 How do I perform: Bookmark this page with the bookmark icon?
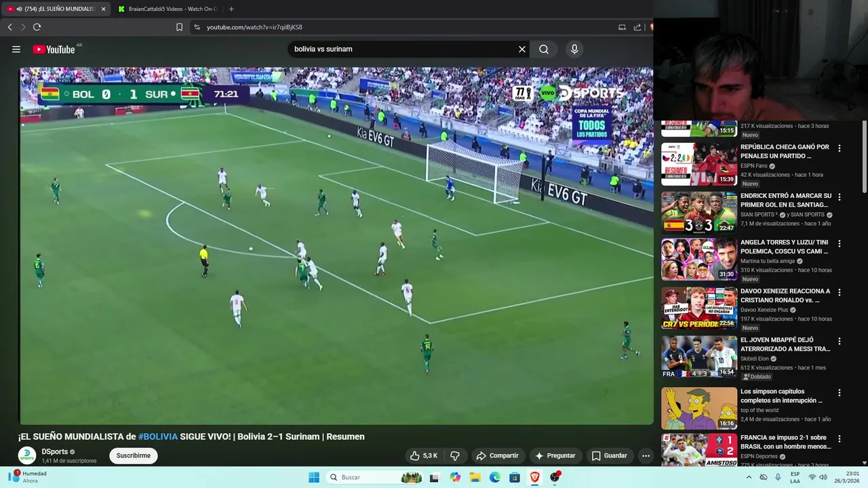pos(179,27)
